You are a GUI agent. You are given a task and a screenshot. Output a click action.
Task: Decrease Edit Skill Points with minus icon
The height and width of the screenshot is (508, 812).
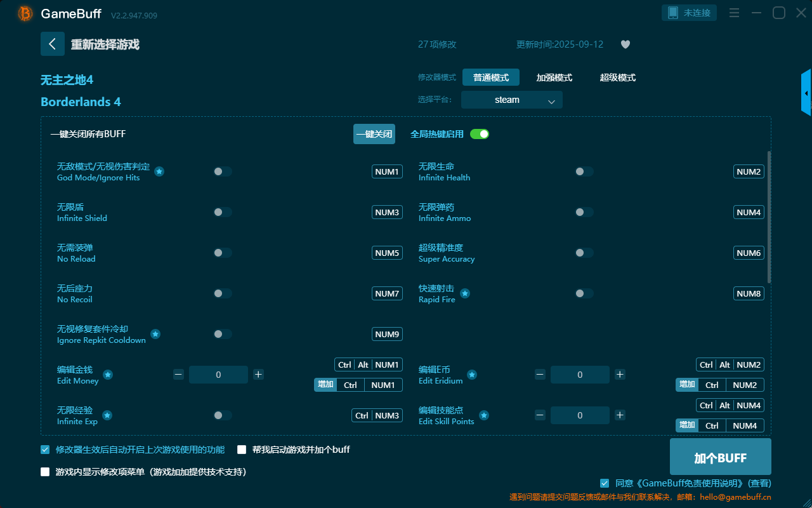point(540,415)
